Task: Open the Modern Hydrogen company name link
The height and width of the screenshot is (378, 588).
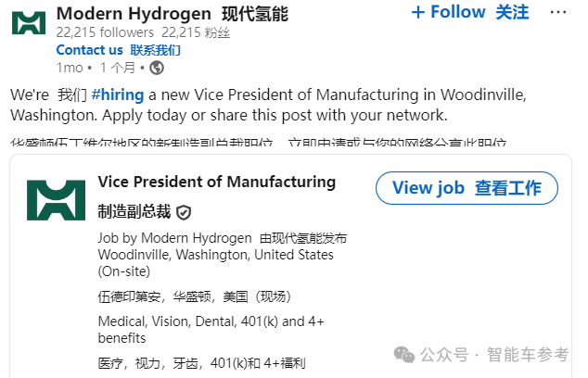Action: click(x=134, y=13)
